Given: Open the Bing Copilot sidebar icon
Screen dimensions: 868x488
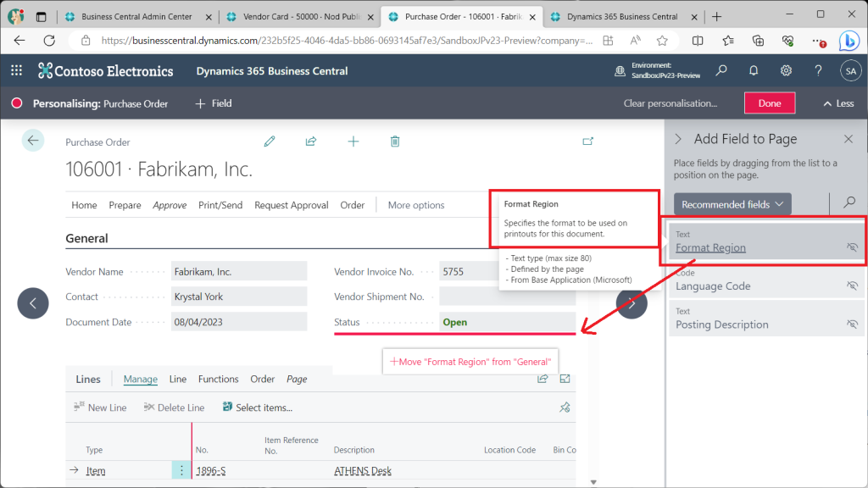Looking at the screenshot, I should coord(849,41).
